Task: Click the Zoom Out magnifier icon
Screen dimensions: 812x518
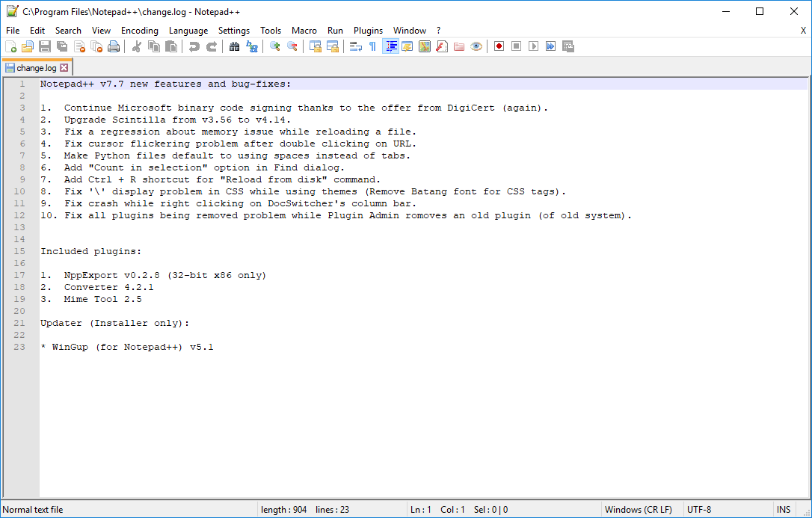Action: [x=292, y=46]
